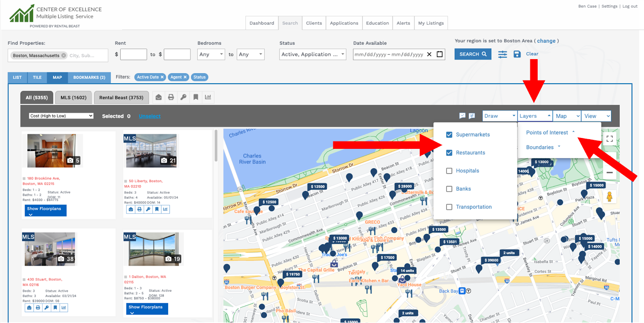The image size is (644, 323).
Task: Open the Draw dropdown
Action: (500, 116)
